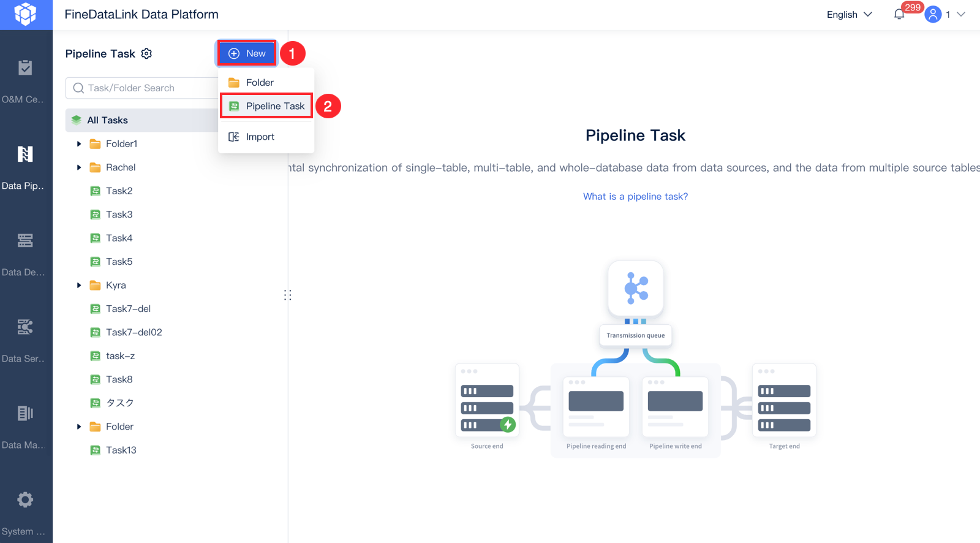This screenshot has height=543, width=980.
Task: Select the タスク task
Action: [x=119, y=403]
